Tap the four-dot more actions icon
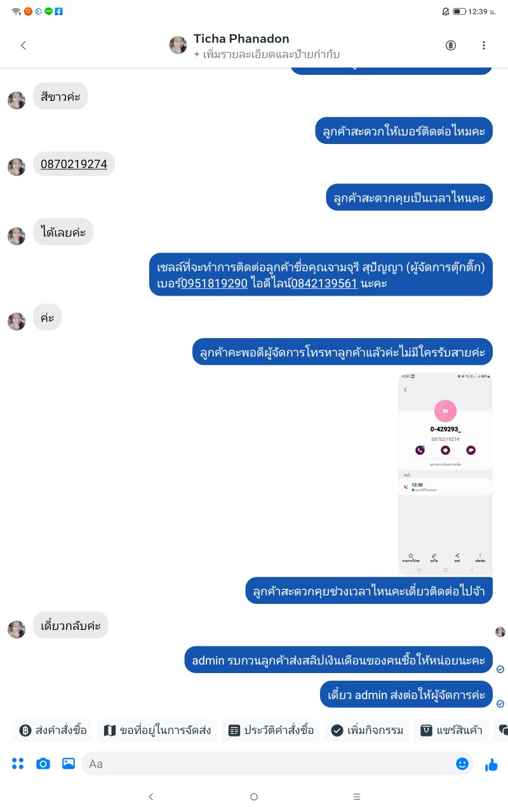This screenshot has height=812, width=508. (x=18, y=764)
